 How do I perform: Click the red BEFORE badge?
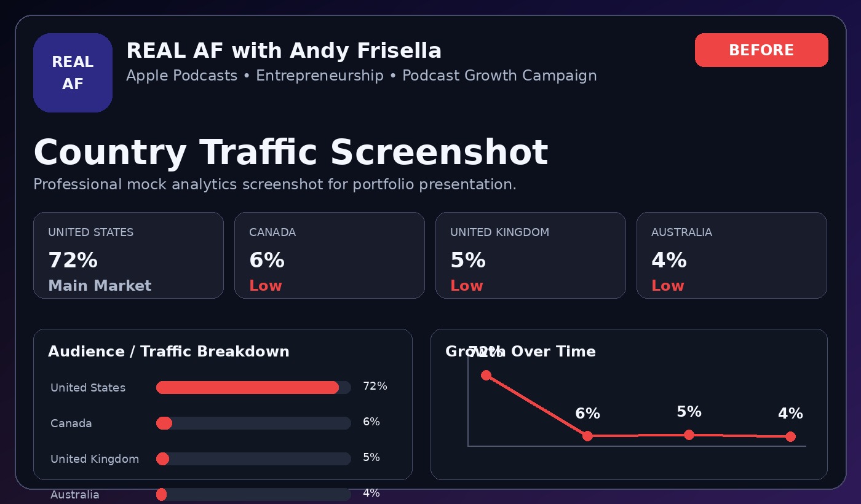pyautogui.click(x=761, y=50)
